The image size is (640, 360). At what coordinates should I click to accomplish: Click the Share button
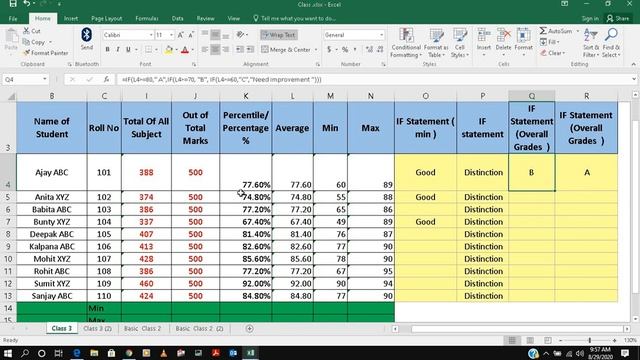618,18
